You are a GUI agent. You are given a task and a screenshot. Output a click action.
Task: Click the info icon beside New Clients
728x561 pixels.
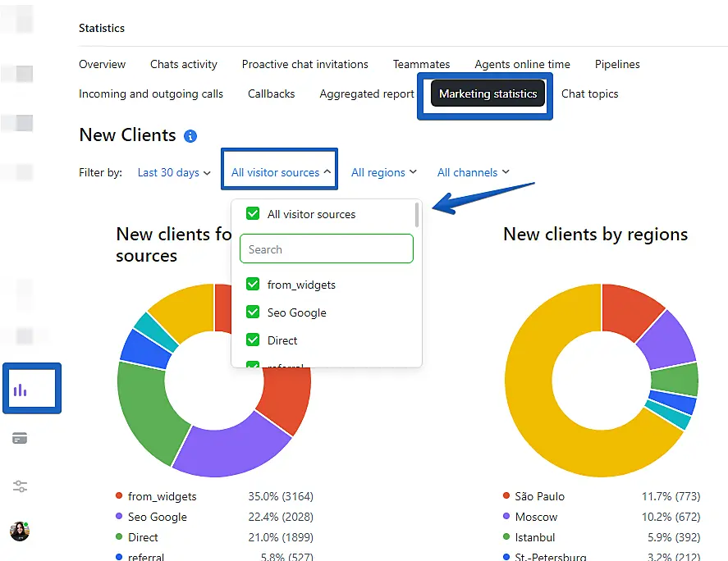coord(190,136)
